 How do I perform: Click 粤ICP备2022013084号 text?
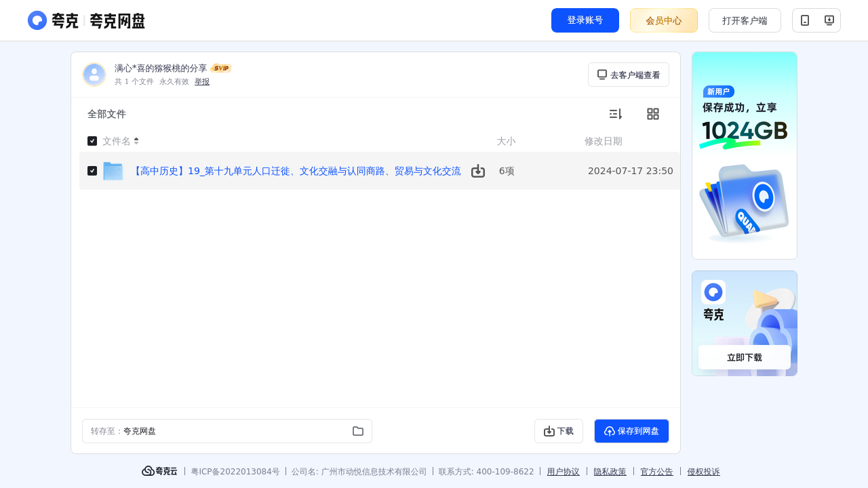tap(235, 472)
